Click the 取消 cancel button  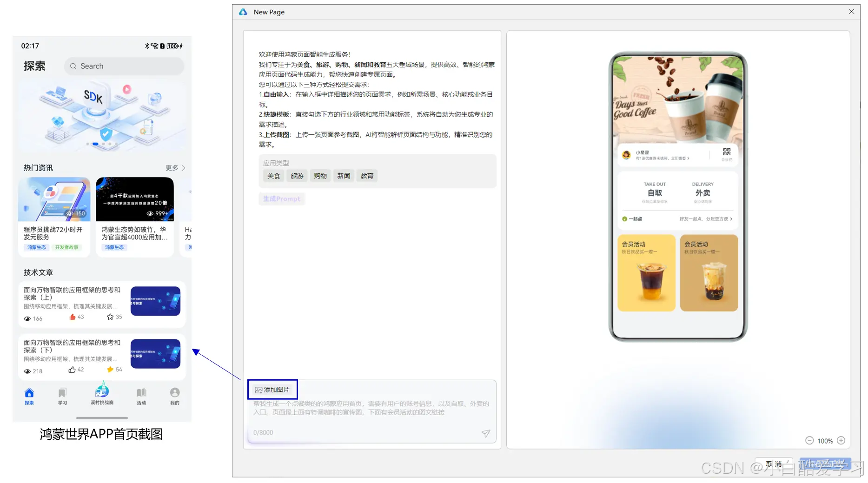click(774, 464)
